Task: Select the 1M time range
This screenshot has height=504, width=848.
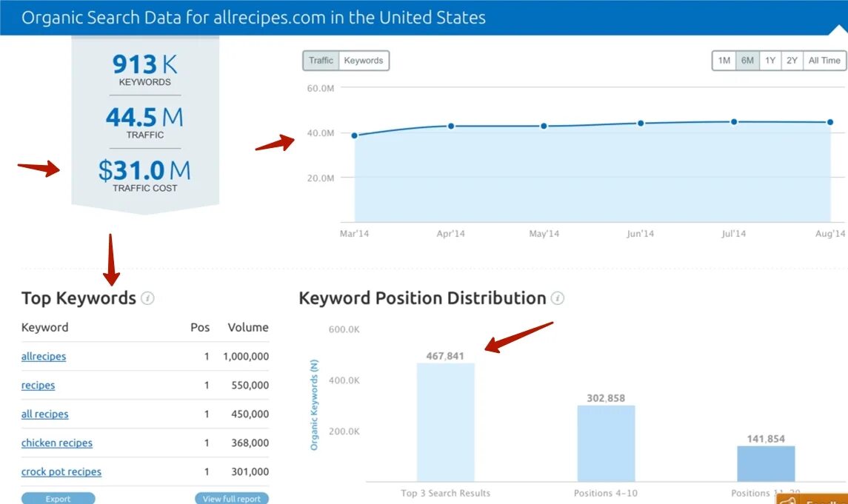Action: coord(724,61)
